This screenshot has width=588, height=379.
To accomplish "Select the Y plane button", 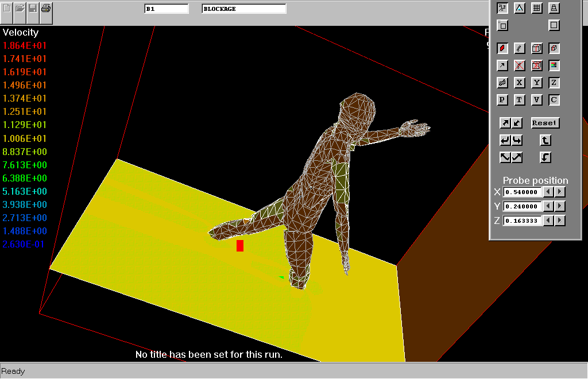I will [537, 83].
